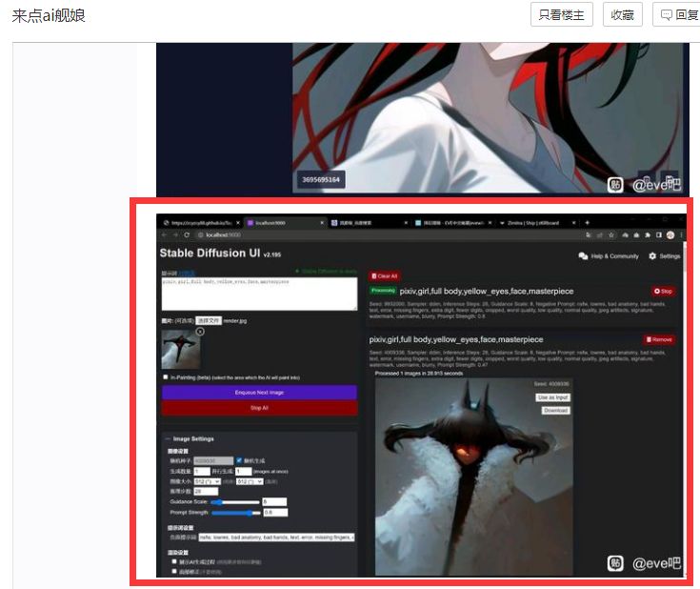Remove input image with circled X icon
This screenshot has height=589, width=700.
point(200,332)
